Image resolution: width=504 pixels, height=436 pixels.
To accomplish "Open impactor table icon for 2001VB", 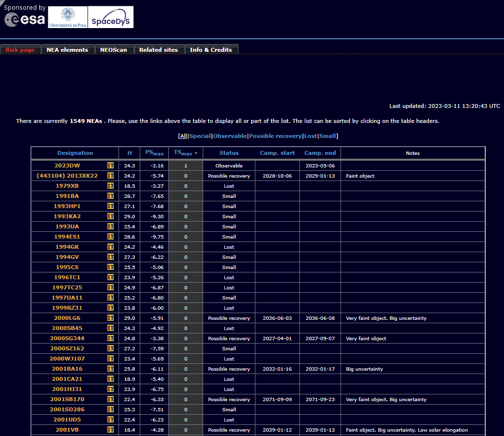I will click(x=111, y=430).
